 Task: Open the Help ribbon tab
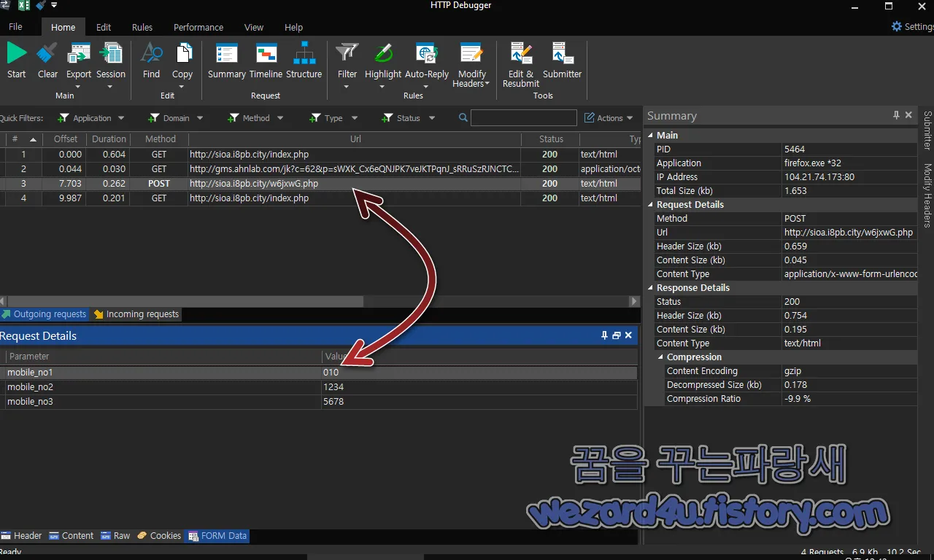[x=293, y=27]
